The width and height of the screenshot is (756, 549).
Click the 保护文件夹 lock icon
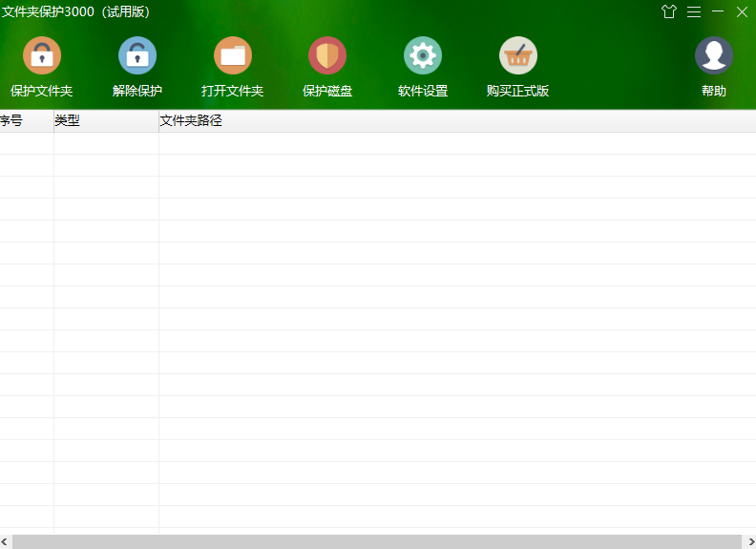click(x=42, y=56)
